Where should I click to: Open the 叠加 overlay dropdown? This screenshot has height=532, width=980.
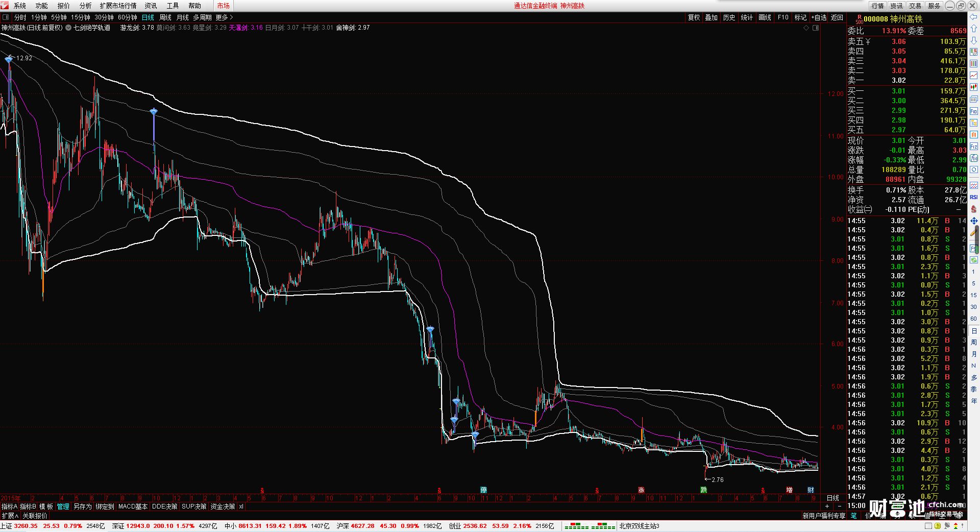coord(712,17)
